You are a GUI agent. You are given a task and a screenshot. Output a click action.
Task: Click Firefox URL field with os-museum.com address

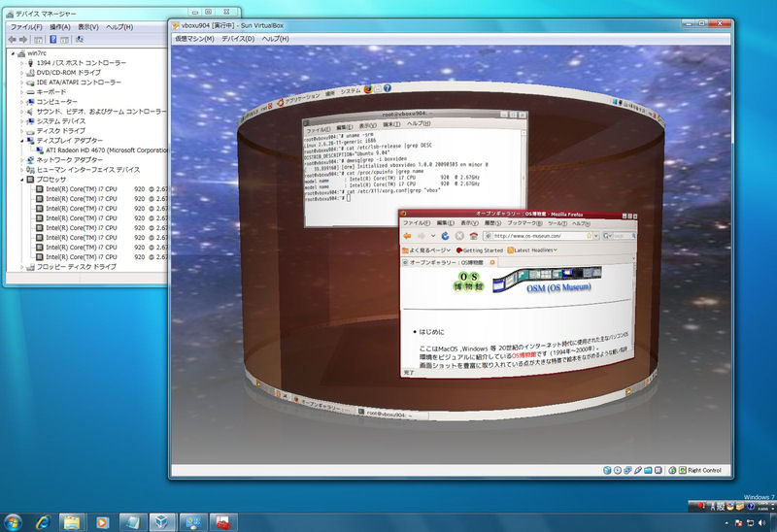point(539,236)
